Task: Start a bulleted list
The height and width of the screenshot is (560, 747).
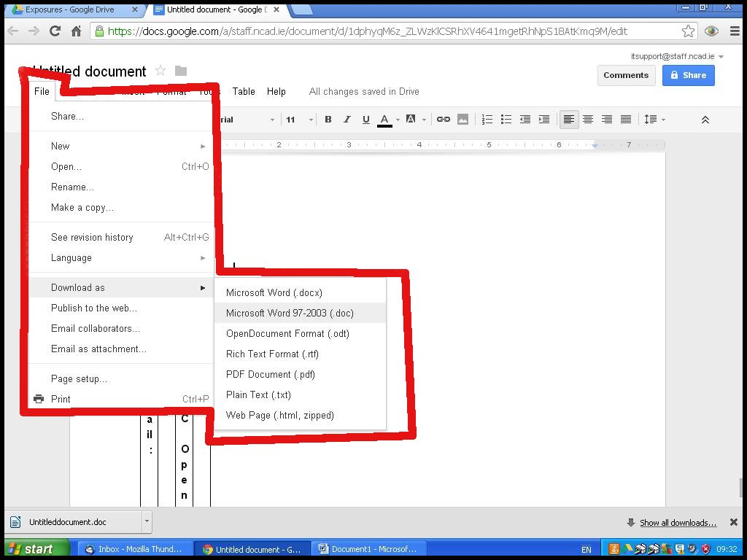Action: (x=506, y=120)
